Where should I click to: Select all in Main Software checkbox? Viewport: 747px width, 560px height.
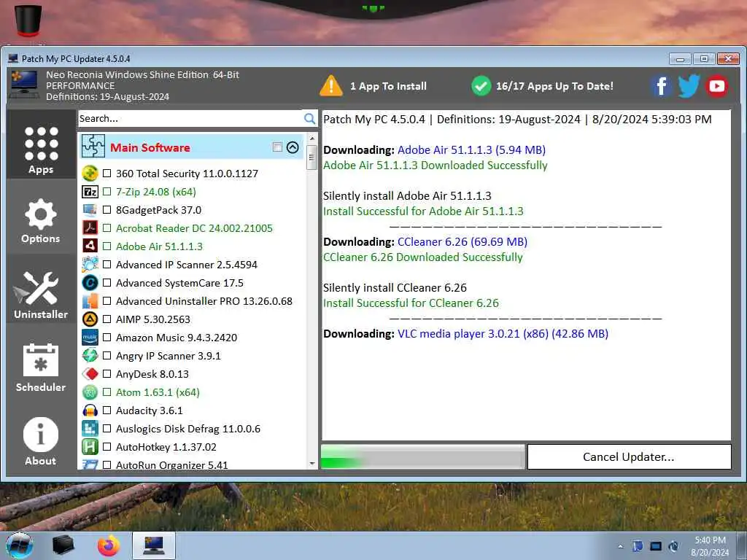tap(277, 147)
